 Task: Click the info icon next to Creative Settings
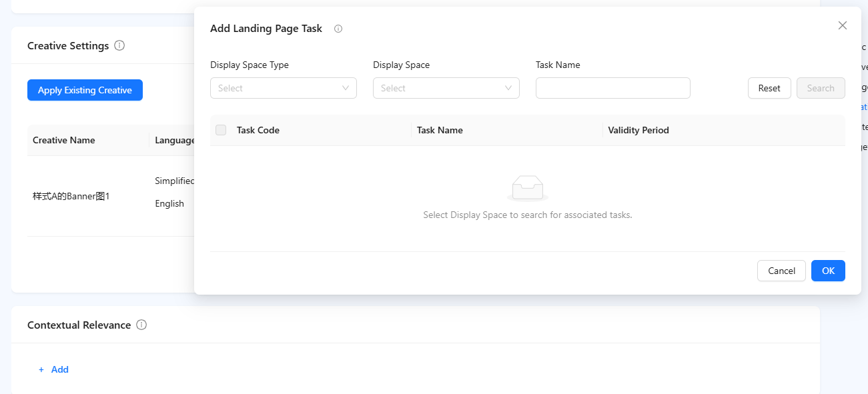click(x=119, y=45)
